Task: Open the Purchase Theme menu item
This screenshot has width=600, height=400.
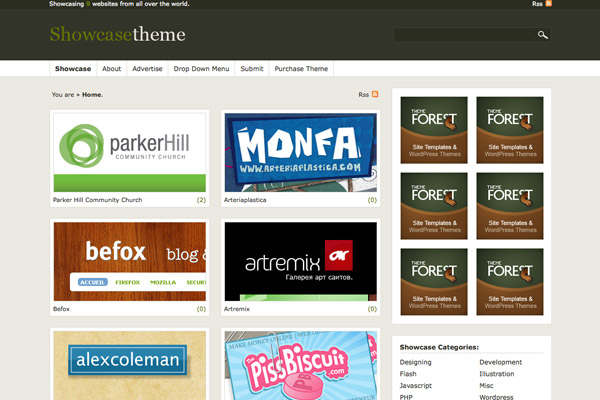Action: pos(301,69)
